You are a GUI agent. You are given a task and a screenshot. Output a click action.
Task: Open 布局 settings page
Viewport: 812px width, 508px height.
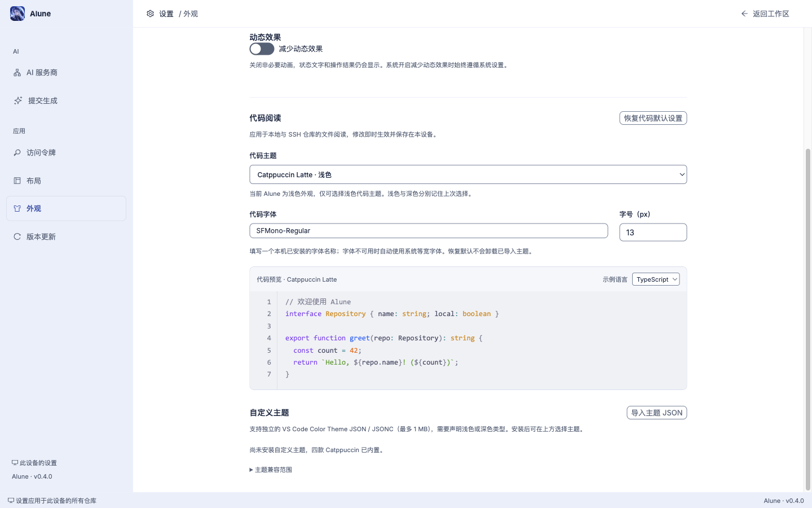click(x=66, y=181)
